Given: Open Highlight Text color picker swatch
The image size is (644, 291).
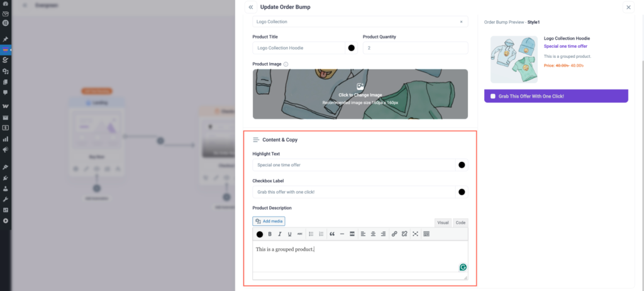Looking at the screenshot, I should point(462,165).
